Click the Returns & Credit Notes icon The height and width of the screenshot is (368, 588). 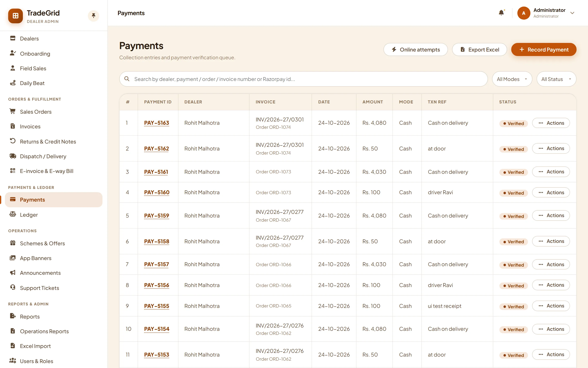(13, 141)
